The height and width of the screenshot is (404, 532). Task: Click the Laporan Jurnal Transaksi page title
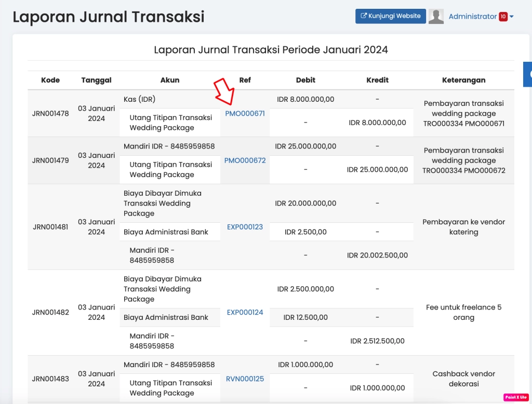109,17
